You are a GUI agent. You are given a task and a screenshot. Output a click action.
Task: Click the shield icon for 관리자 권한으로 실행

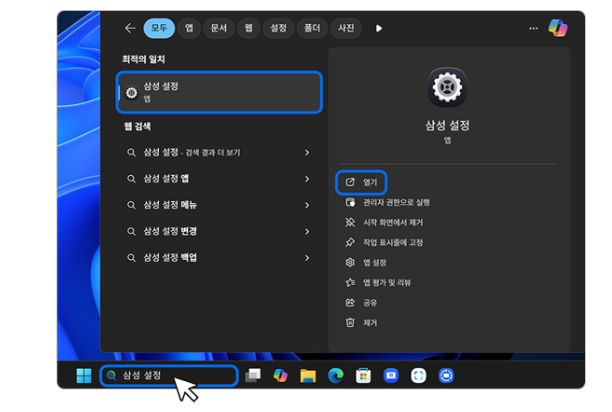[350, 202]
